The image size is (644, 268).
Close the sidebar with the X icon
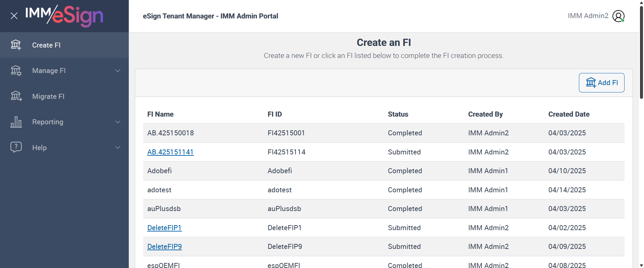click(x=14, y=16)
